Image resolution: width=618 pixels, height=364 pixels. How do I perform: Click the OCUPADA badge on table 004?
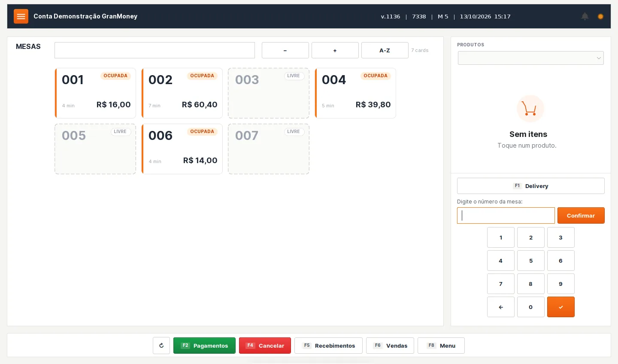(x=376, y=76)
